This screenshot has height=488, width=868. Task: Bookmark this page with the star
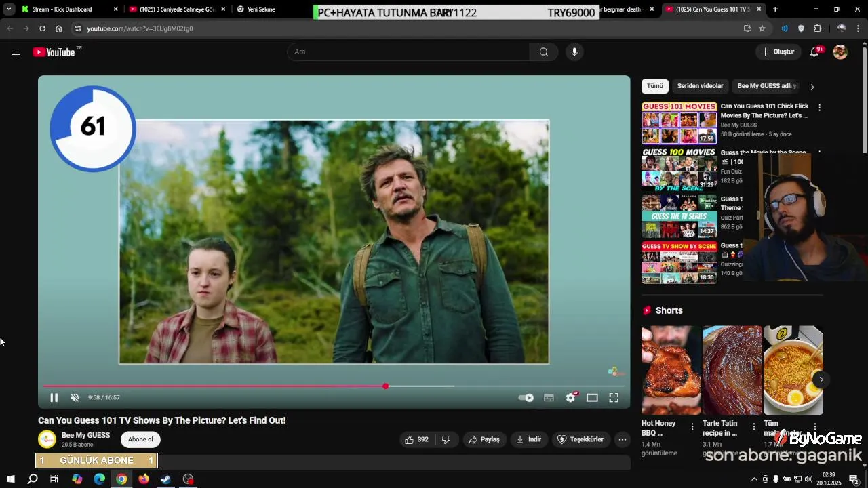click(x=762, y=28)
